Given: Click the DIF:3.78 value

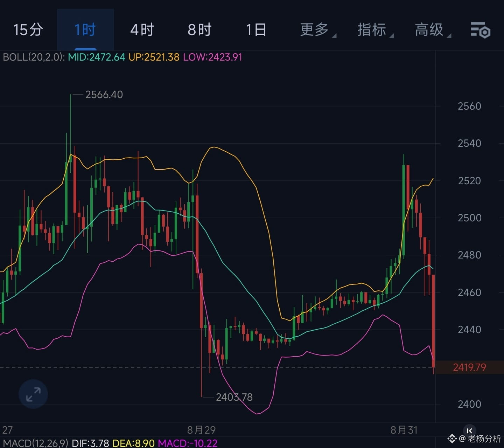Looking at the screenshot, I should pyautogui.click(x=91, y=443).
